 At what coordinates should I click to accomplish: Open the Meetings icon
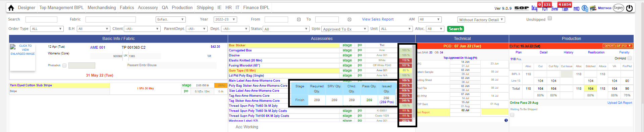tap(605, 8)
